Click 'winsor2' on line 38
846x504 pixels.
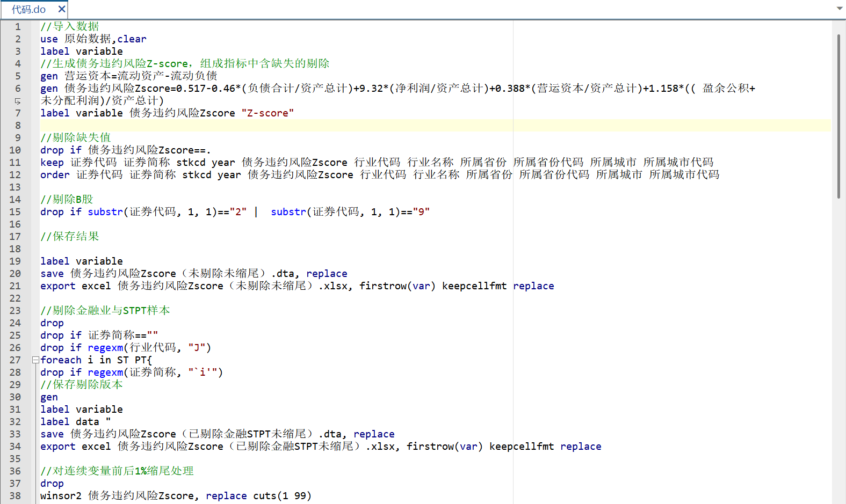coord(61,496)
